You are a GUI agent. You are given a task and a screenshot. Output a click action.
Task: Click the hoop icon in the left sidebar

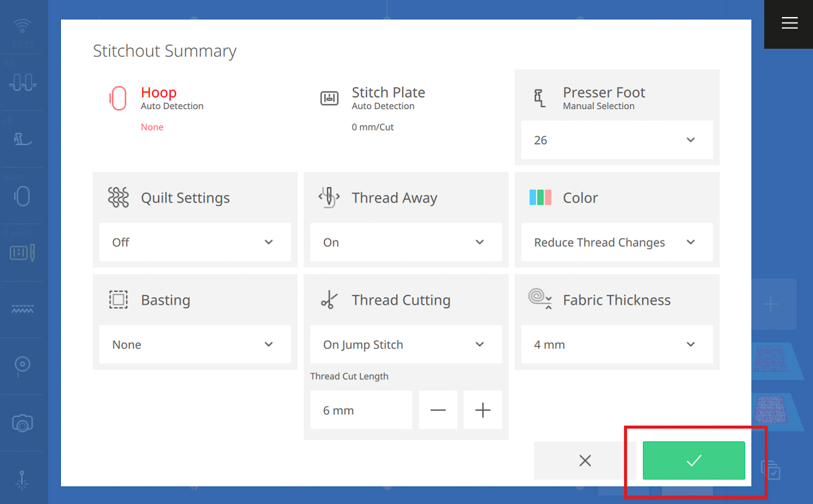(22, 196)
